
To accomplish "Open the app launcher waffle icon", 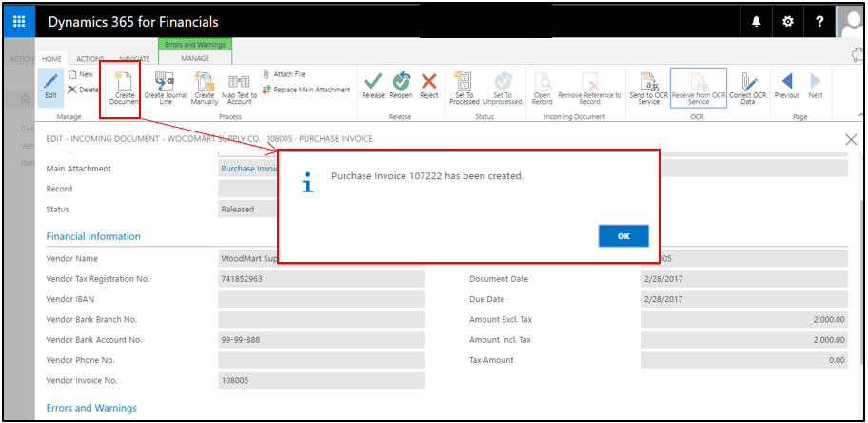I will click(x=19, y=22).
